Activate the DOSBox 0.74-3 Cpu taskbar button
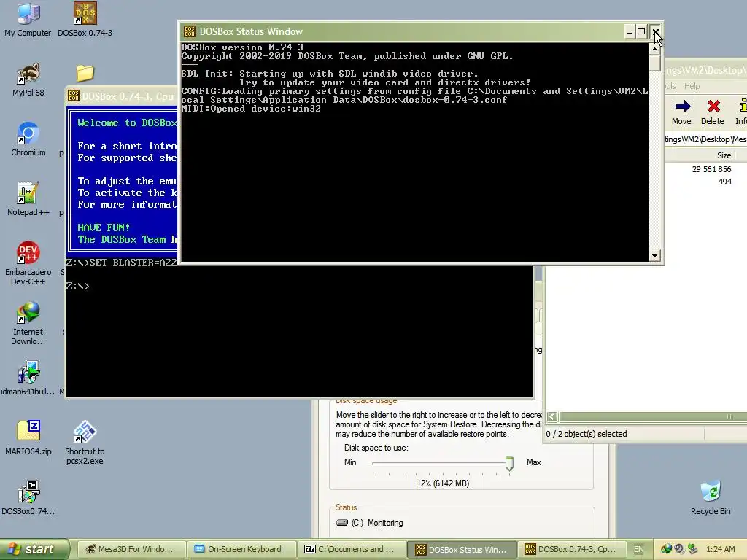The height and width of the screenshot is (560, 747). tap(570, 549)
